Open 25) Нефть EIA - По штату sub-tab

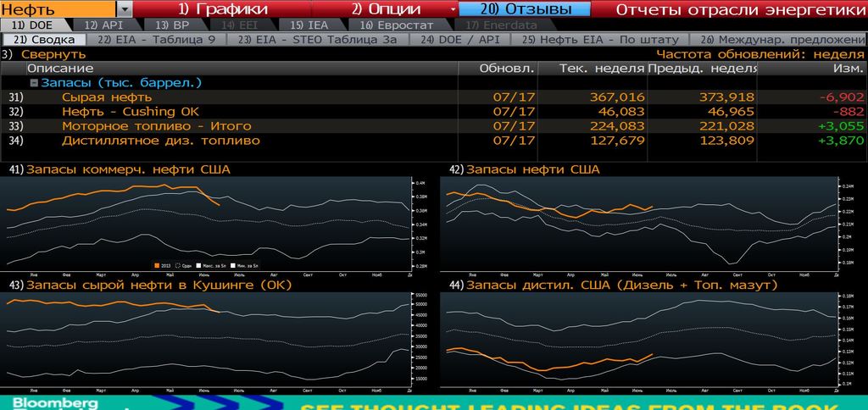[x=600, y=39]
